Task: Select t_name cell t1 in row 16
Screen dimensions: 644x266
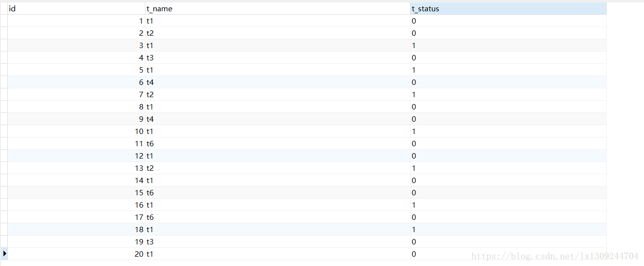Action: click(278, 205)
